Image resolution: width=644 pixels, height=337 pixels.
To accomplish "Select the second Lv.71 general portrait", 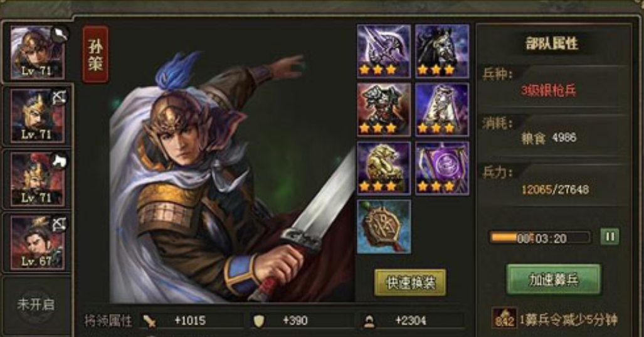I will click(37, 116).
